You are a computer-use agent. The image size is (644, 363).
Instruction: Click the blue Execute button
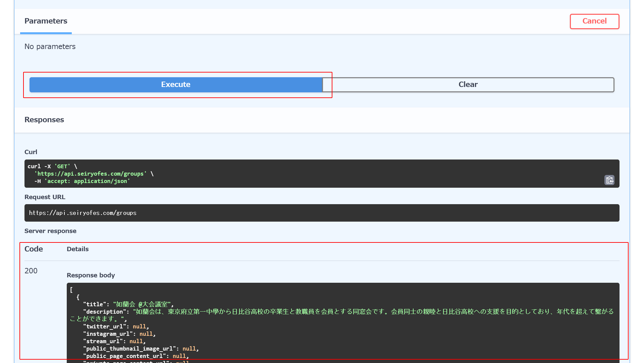(176, 85)
